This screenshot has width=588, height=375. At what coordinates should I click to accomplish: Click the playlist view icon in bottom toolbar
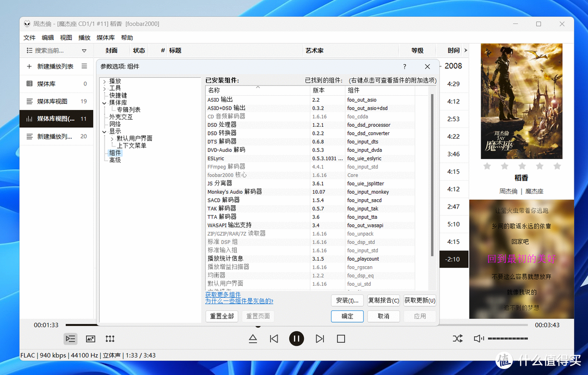click(70, 339)
